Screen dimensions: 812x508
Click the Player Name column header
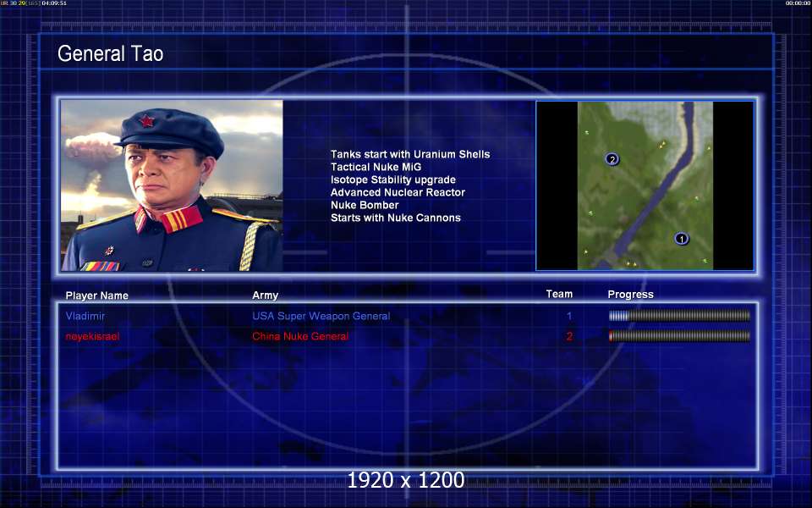[x=97, y=295]
